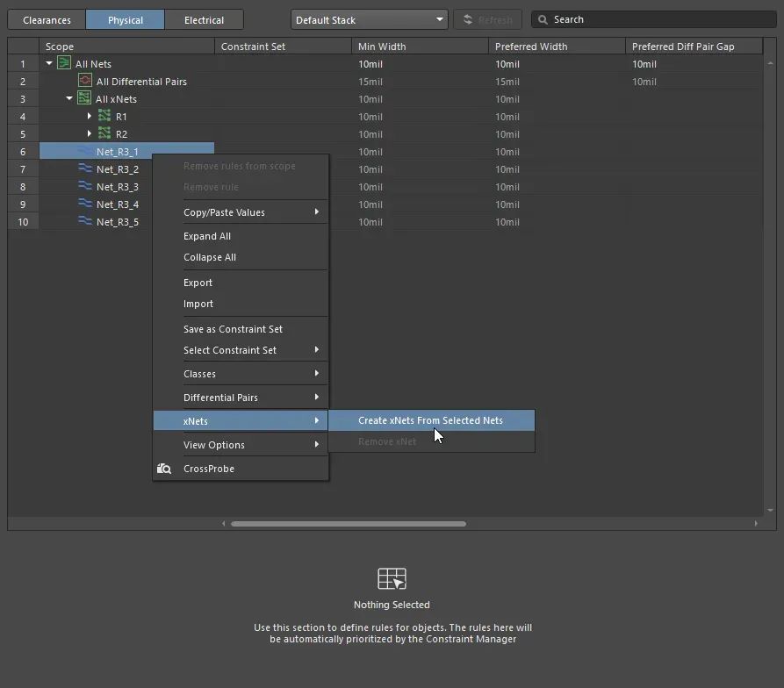This screenshot has width=784, height=688.
Task: Select the R1 row label
Action: point(121,117)
